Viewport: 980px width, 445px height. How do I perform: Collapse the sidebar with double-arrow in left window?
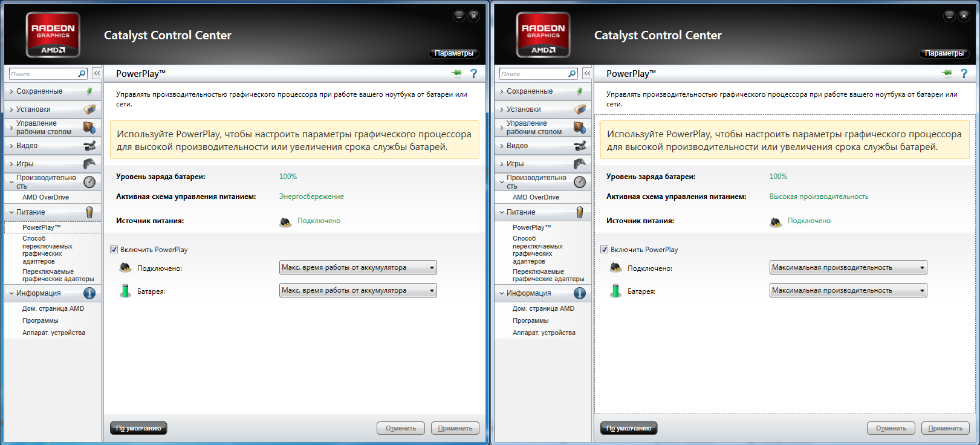point(97,73)
